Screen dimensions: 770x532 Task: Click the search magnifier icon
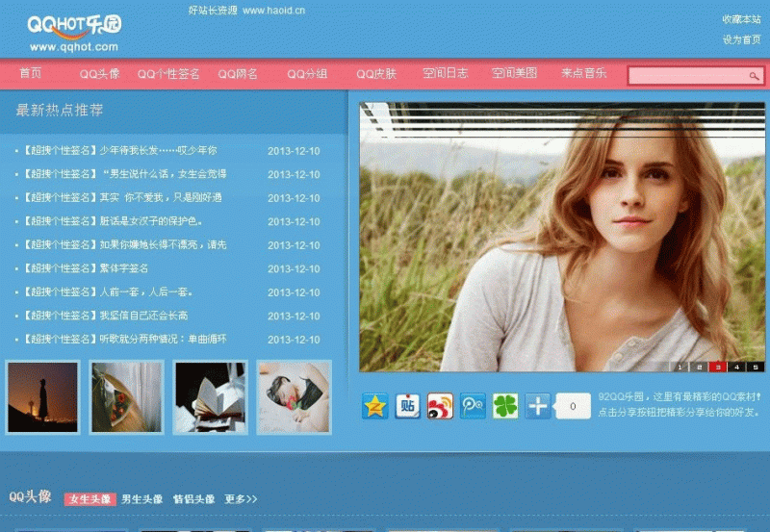tap(754, 76)
